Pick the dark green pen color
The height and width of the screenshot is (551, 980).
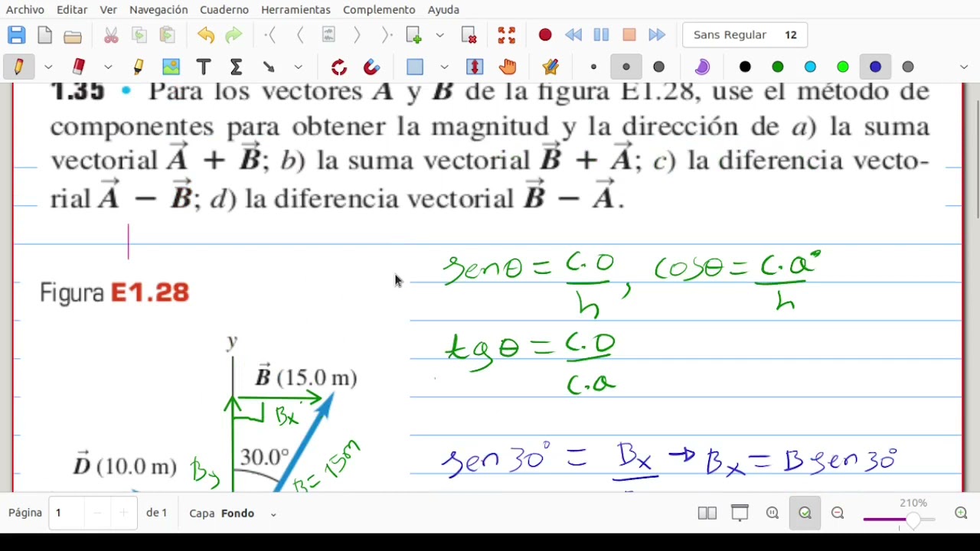click(778, 67)
